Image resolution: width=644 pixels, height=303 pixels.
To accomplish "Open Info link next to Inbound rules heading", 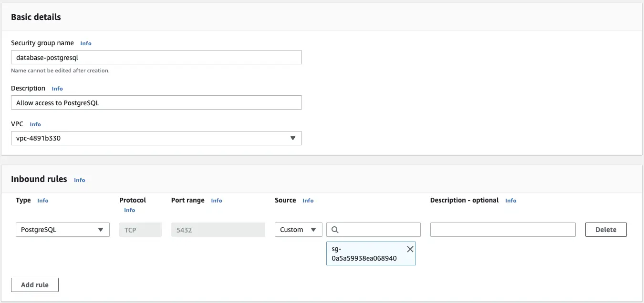I will click(x=80, y=180).
